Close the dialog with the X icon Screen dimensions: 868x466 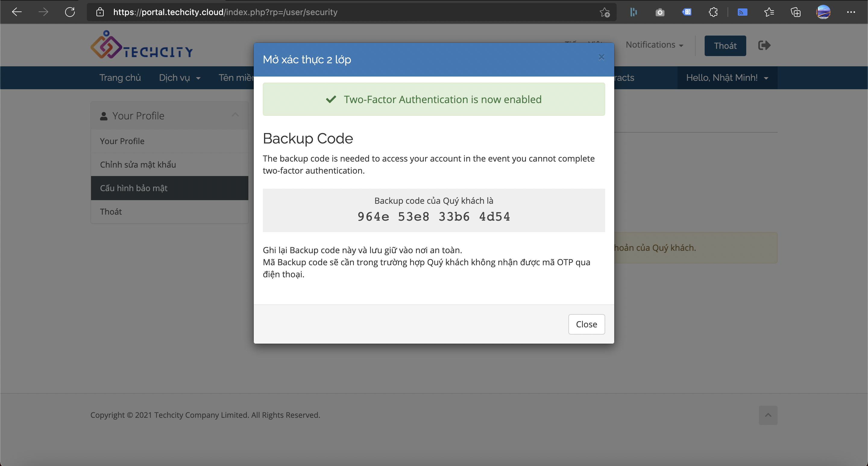(602, 57)
